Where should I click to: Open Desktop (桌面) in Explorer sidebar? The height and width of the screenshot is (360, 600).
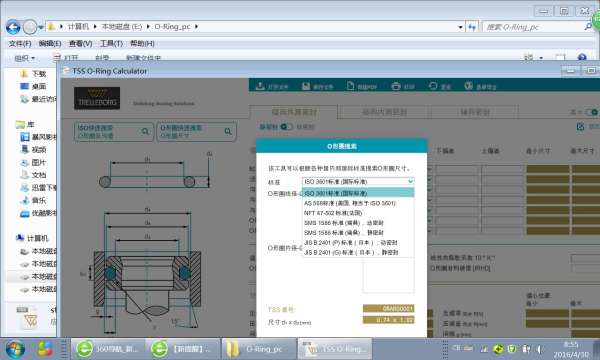39,86
